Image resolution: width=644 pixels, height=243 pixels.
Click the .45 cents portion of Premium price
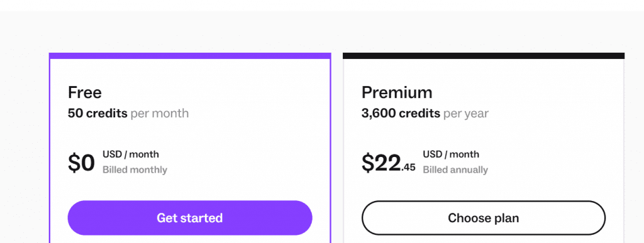pos(409,167)
